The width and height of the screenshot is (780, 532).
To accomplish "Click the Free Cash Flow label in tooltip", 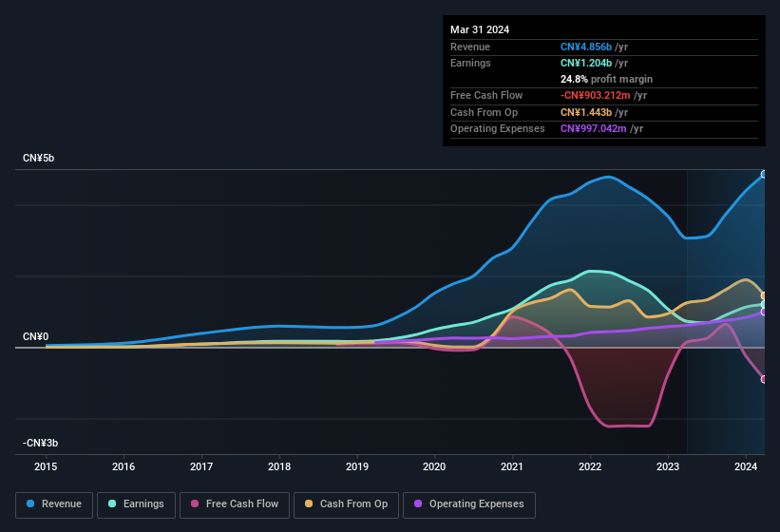I will [486, 95].
